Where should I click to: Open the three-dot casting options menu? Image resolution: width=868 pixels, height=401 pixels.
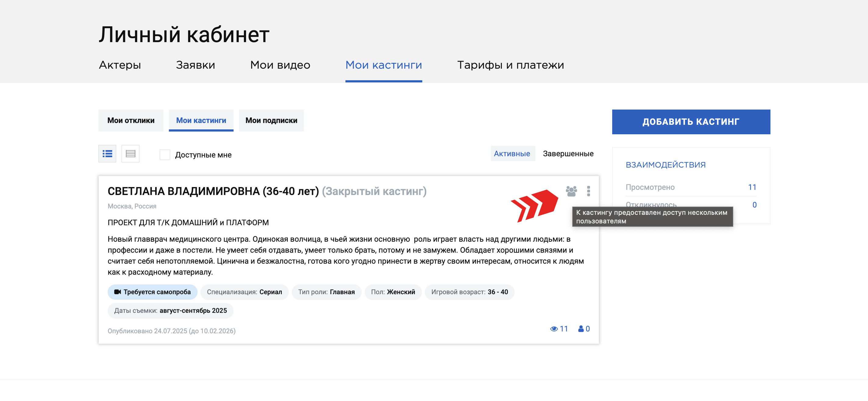[x=588, y=191]
